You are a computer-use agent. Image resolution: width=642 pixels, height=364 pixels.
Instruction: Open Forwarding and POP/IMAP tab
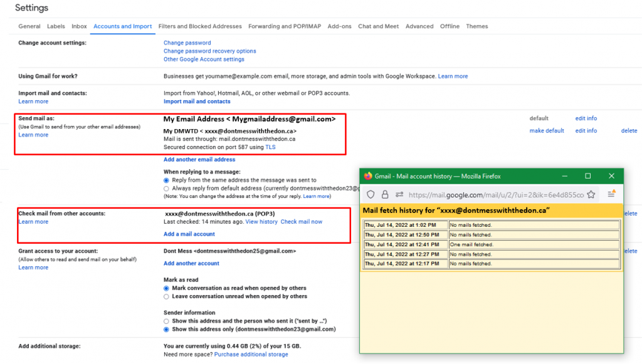tap(285, 26)
